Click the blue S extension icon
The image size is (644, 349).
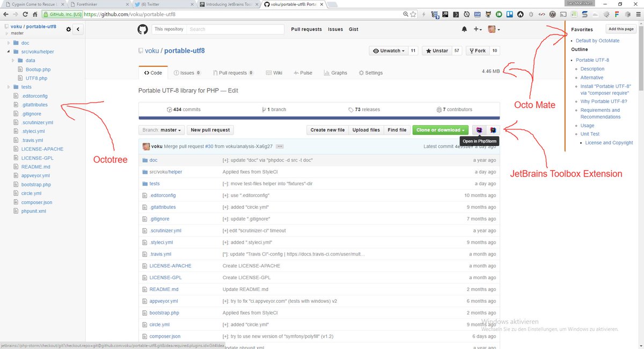coord(584,14)
